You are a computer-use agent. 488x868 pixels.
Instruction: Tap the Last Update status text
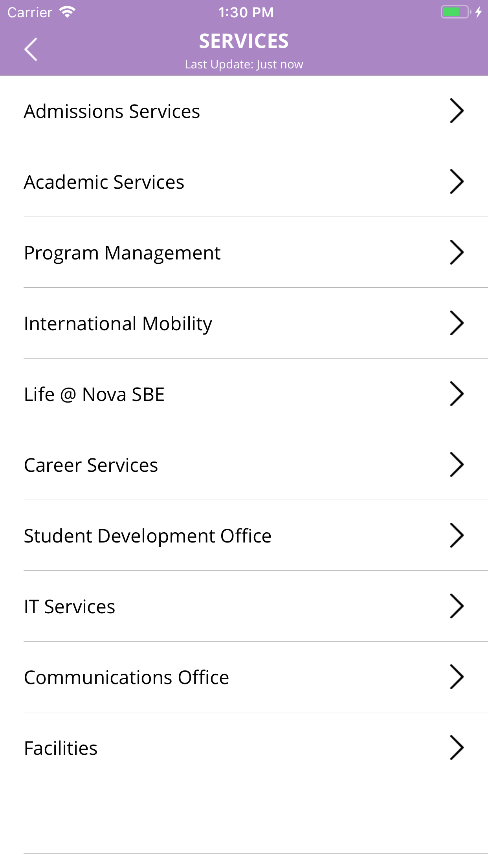244,64
